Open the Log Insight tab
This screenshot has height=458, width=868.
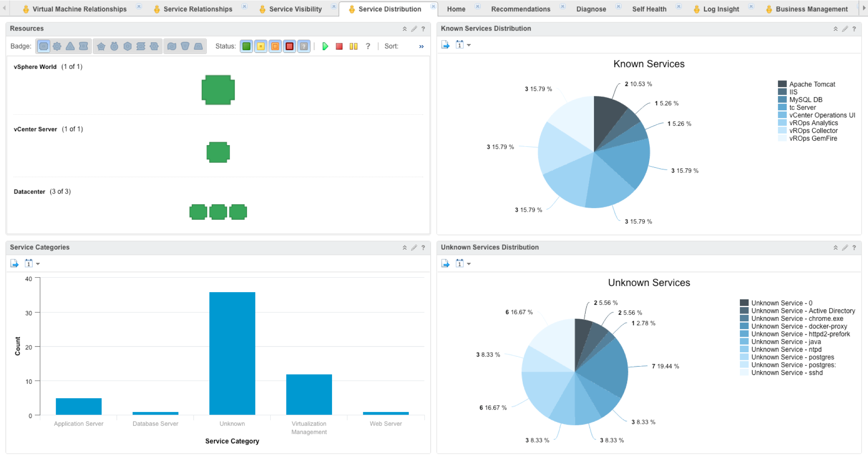721,9
